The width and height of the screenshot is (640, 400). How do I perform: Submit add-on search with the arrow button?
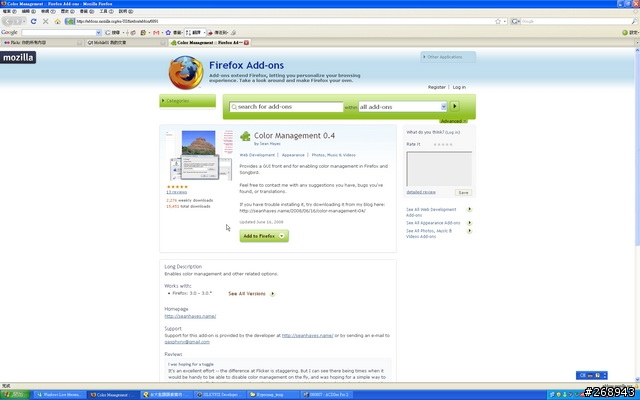tap(454, 107)
